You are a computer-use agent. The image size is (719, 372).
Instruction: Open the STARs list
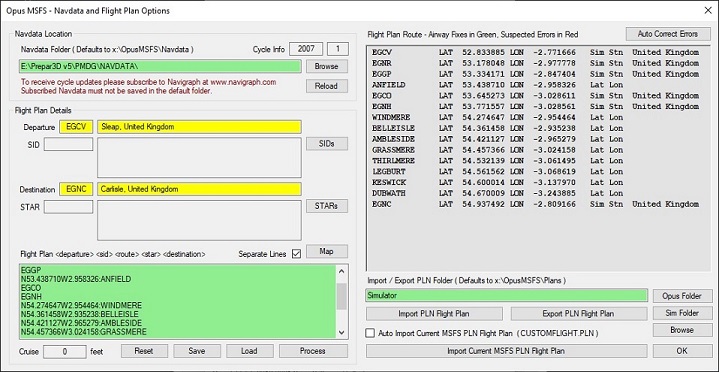click(326, 206)
